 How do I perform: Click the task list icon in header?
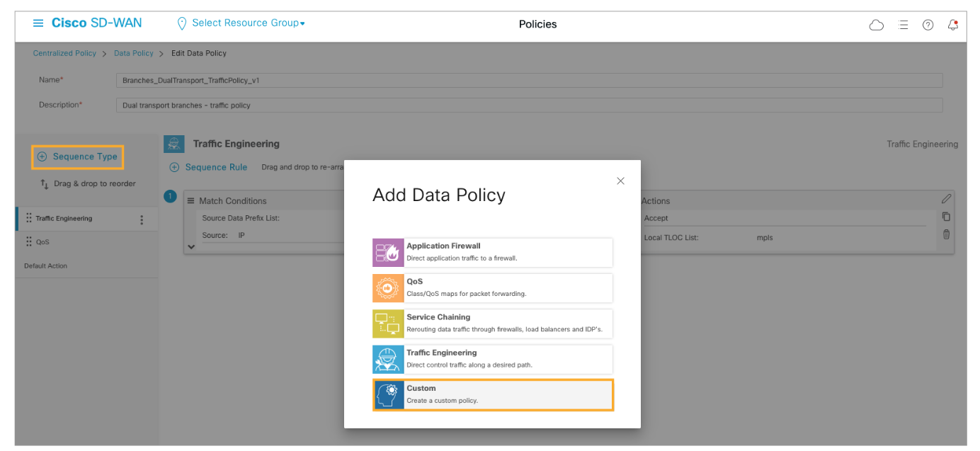(x=903, y=25)
